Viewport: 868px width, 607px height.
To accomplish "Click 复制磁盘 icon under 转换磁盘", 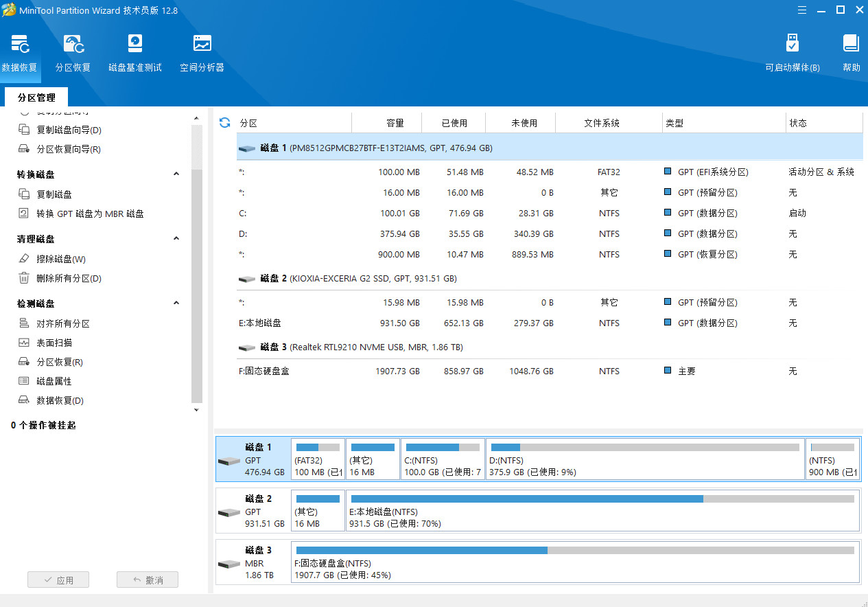I will click(24, 194).
